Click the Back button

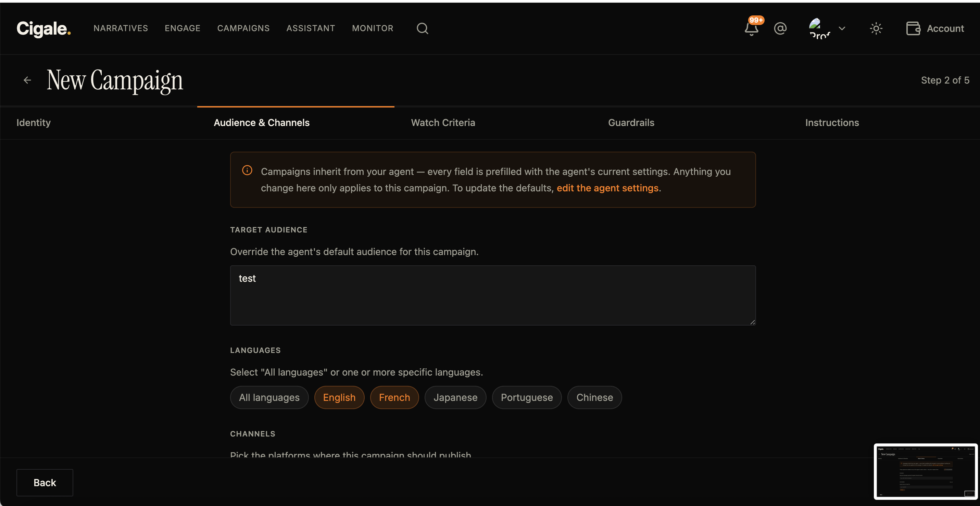tap(45, 482)
